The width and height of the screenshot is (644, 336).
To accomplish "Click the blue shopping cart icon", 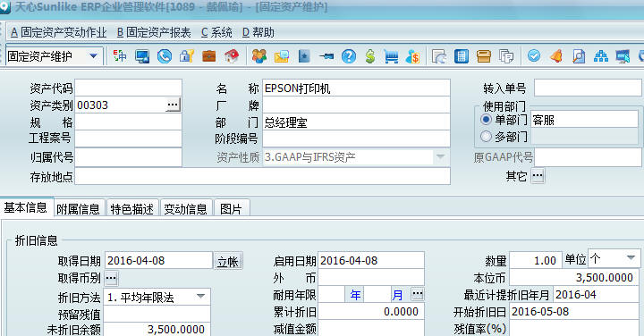I will tap(391, 56).
